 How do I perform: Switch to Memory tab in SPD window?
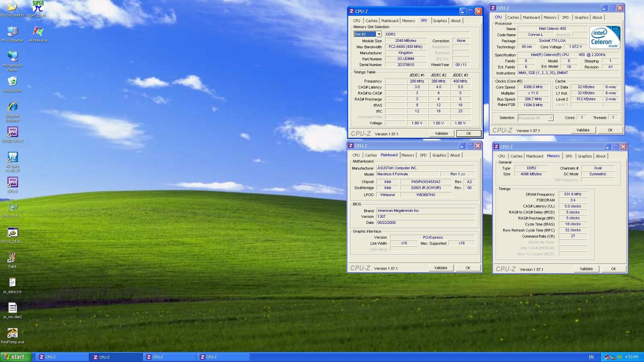[x=409, y=21]
